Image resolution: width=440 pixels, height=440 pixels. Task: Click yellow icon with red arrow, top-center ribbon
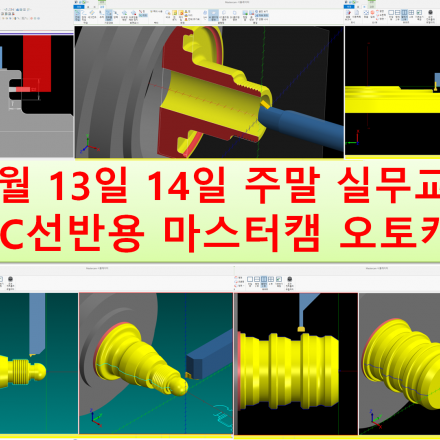point(181,12)
